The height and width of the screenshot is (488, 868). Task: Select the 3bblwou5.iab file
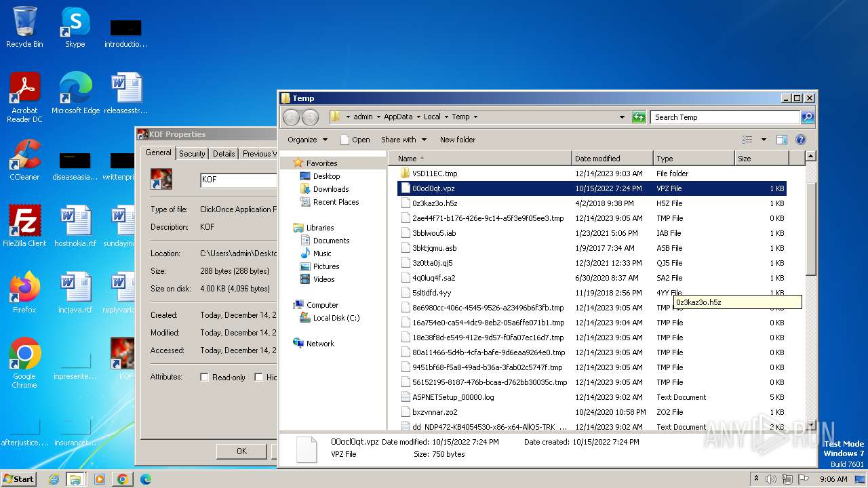pos(592,233)
